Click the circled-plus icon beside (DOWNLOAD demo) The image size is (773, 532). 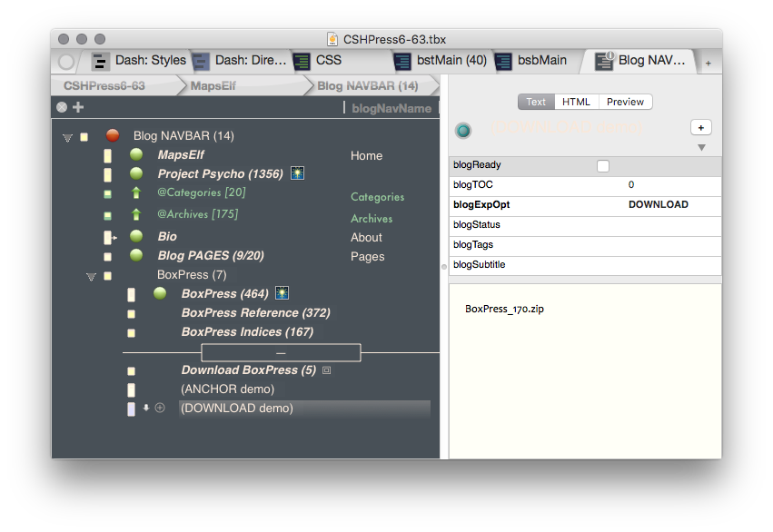pyautogui.click(x=160, y=408)
